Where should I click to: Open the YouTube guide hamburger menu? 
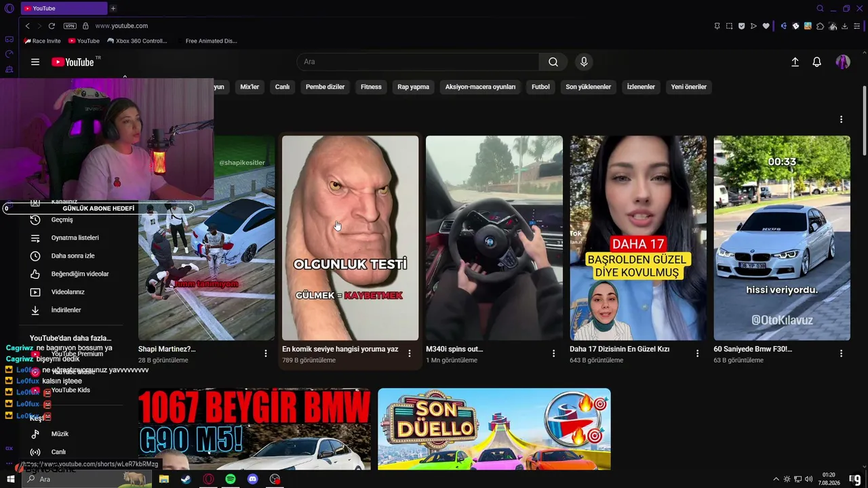(x=35, y=62)
